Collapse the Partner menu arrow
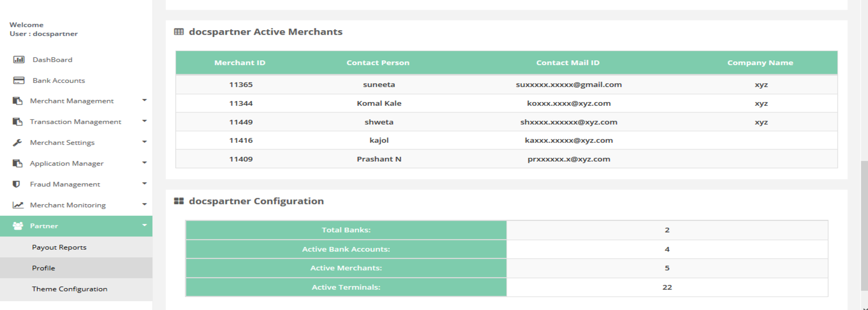This screenshot has height=310, width=868. click(x=144, y=225)
